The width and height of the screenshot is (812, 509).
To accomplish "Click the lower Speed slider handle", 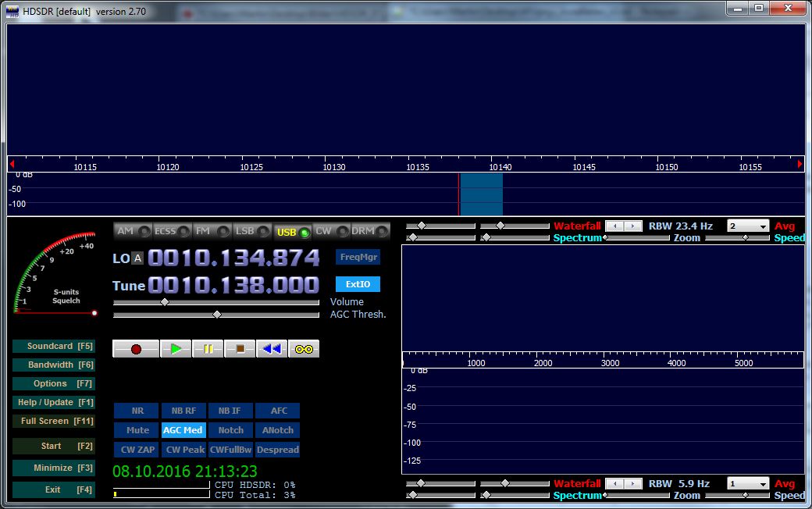I will 746,496.
